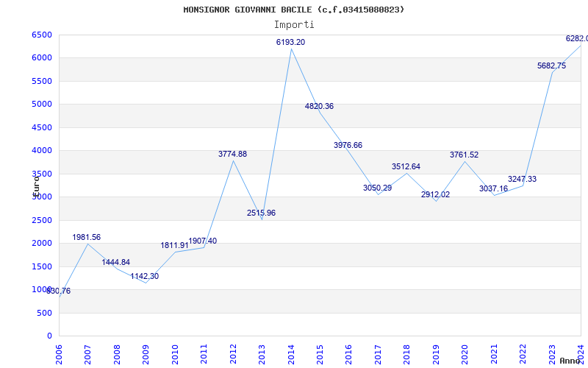Click the 4000 y-axis label
This screenshot has height=368, width=588.
coord(42,151)
